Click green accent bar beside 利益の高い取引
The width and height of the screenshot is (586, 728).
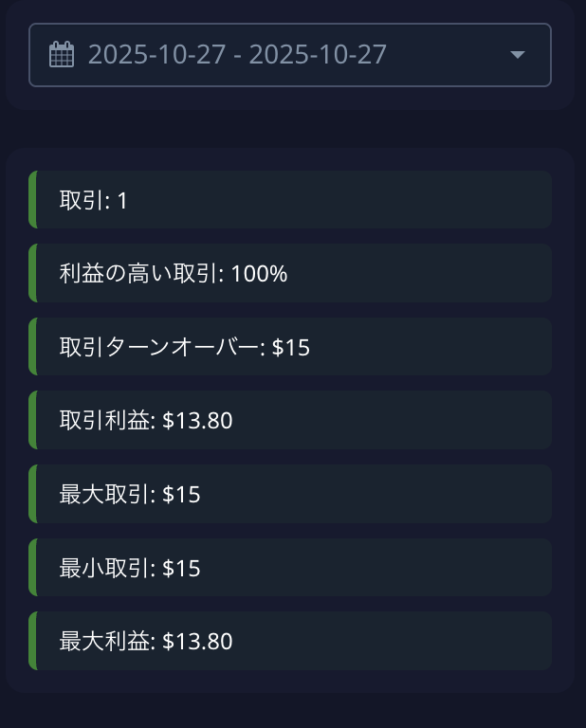[32, 273]
